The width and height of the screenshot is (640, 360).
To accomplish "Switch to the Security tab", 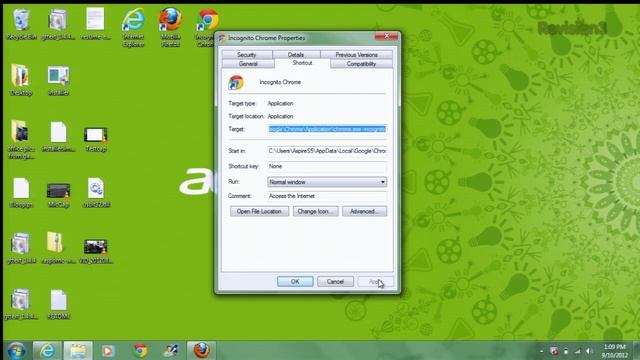I will point(247,55).
